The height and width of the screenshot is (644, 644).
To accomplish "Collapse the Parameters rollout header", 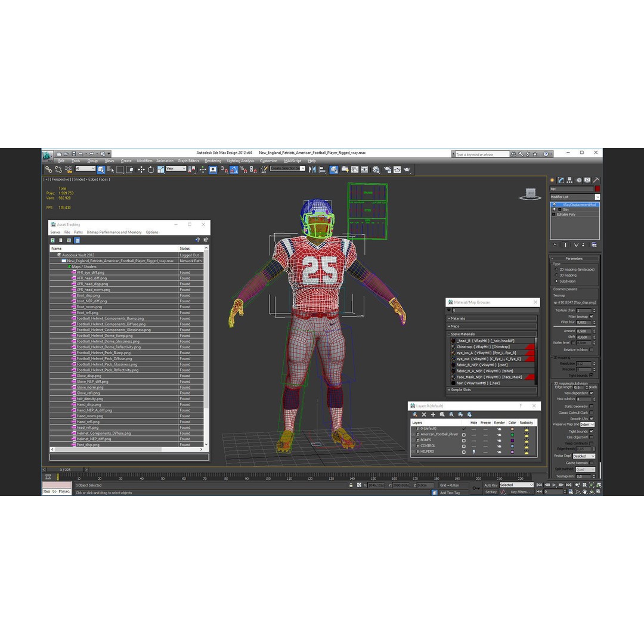I will click(x=574, y=258).
